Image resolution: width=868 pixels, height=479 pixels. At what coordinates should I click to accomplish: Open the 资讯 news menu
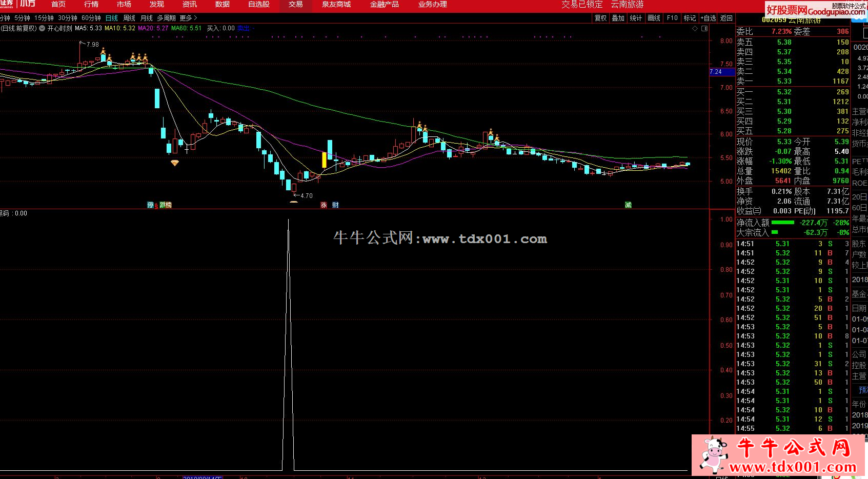click(x=190, y=4)
